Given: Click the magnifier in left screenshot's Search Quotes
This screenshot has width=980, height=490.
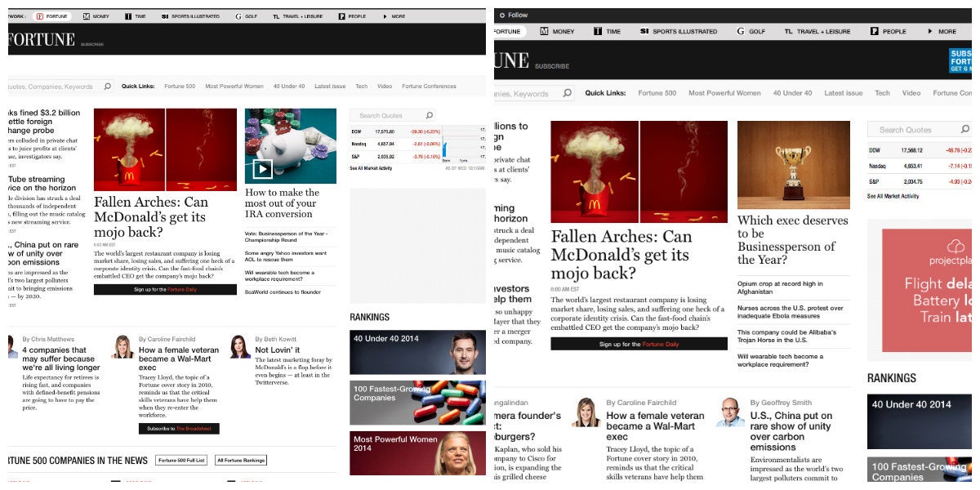Looking at the screenshot, I should coord(430,115).
